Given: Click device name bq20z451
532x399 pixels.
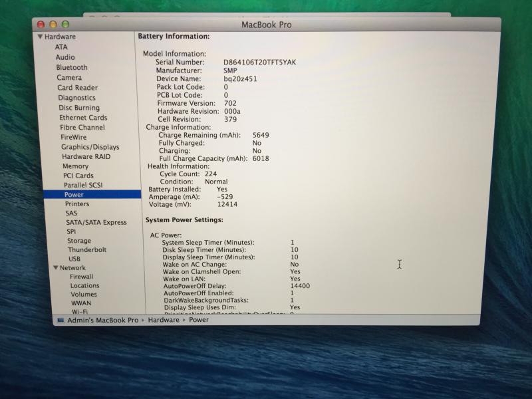Looking at the screenshot, I should pyautogui.click(x=240, y=78).
